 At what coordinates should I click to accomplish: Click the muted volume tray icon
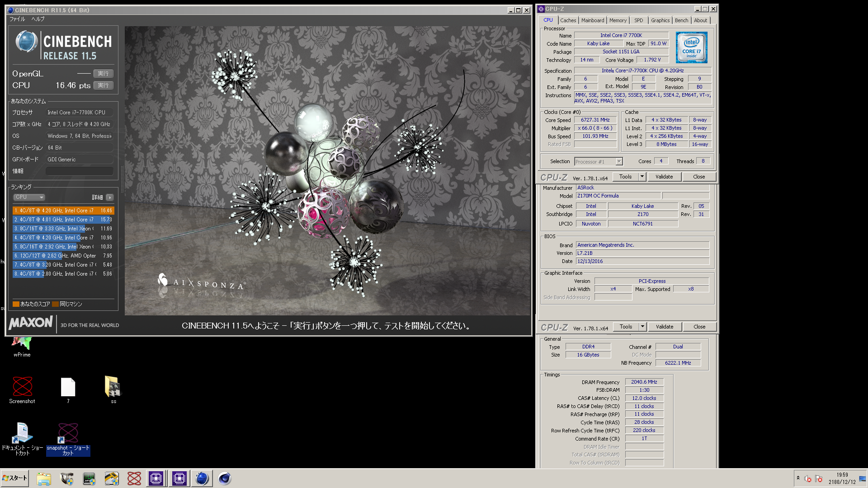point(808,479)
